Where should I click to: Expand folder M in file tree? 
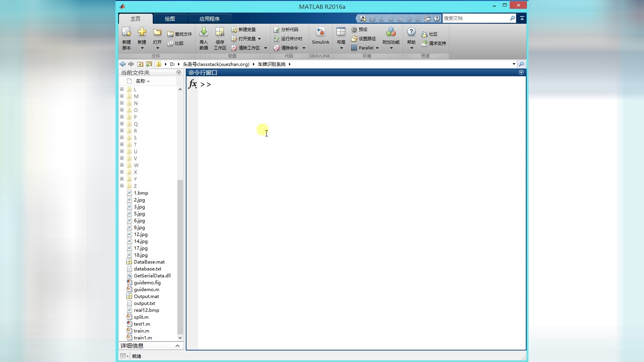(x=122, y=96)
